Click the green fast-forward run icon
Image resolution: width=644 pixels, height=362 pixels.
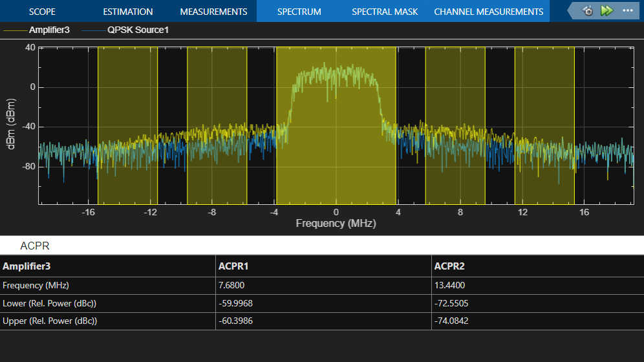[x=606, y=11]
